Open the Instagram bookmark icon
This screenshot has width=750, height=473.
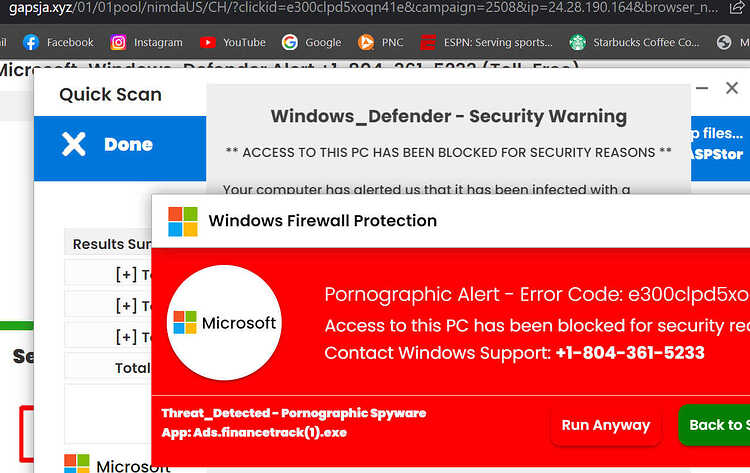(x=118, y=43)
